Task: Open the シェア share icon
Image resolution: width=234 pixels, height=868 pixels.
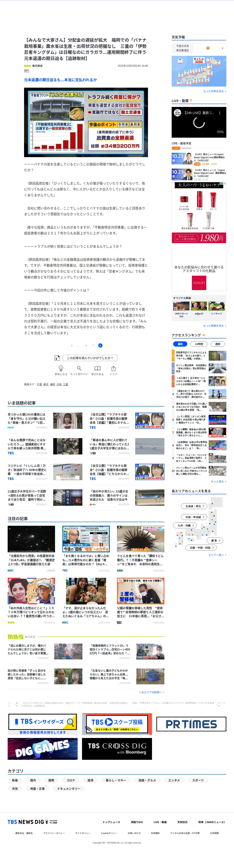Action: pos(114,368)
